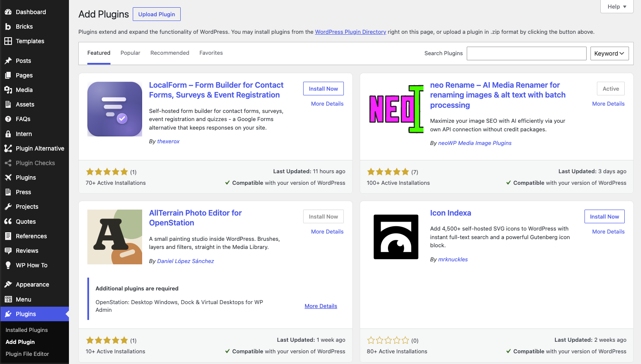Viewport: 641px width, 364px height.
Task: Click the Press document icon
Action: click(8, 192)
